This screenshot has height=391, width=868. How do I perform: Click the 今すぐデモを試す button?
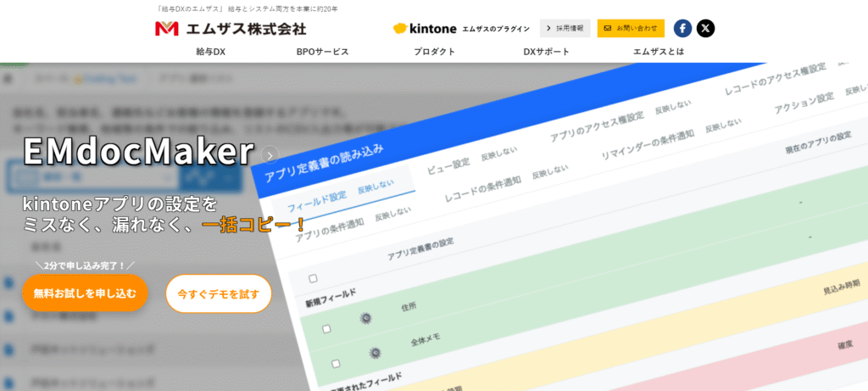tap(219, 293)
